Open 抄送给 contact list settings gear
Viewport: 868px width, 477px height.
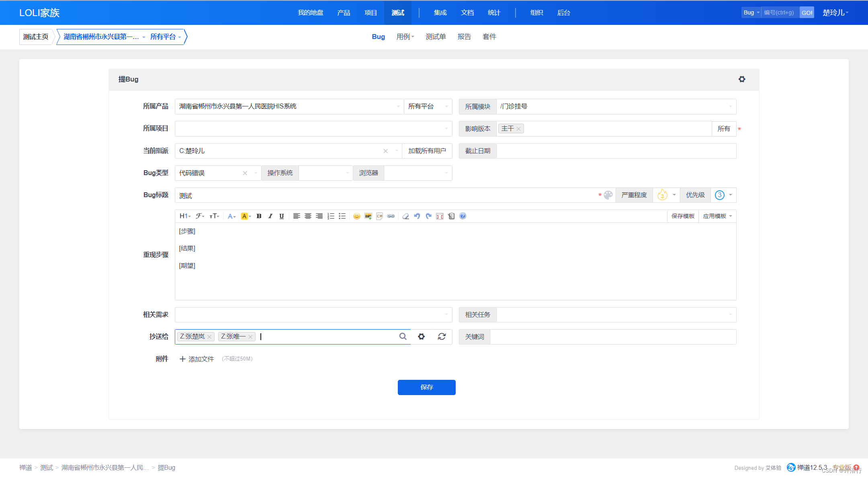pyautogui.click(x=421, y=336)
